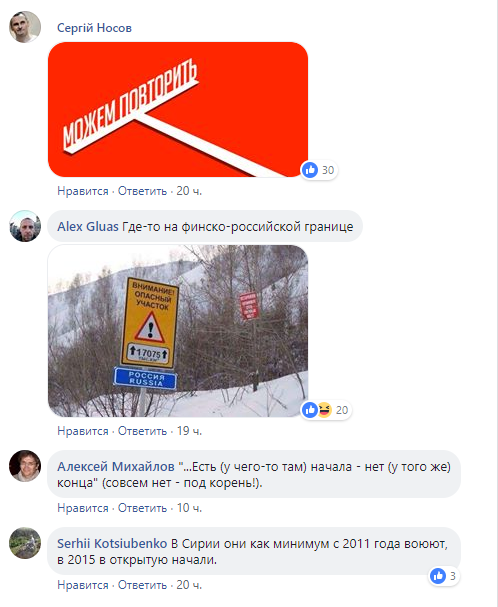This screenshot has height=607, width=498.
Task: Open the red Можем повторить image
Action: pyautogui.click(x=178, y=109)
